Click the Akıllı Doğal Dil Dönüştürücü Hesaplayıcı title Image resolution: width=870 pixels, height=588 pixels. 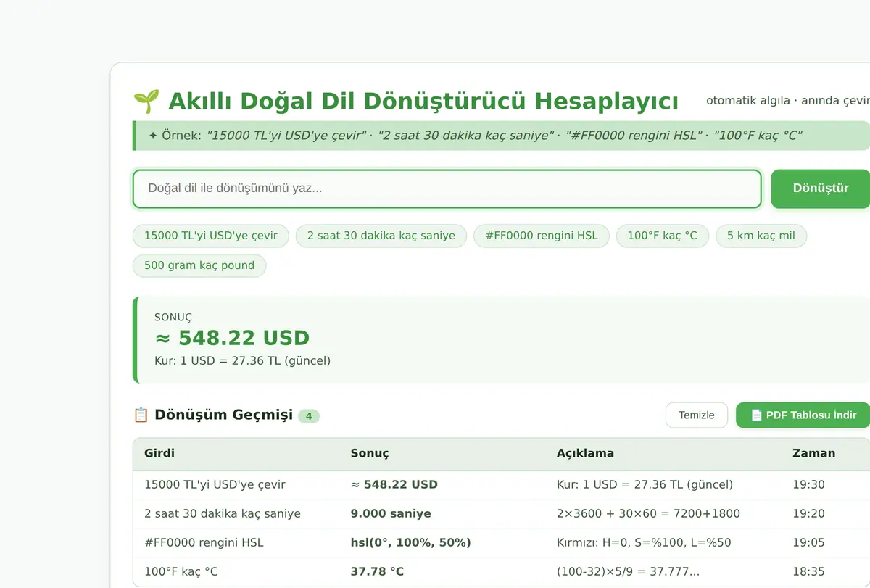423,101
